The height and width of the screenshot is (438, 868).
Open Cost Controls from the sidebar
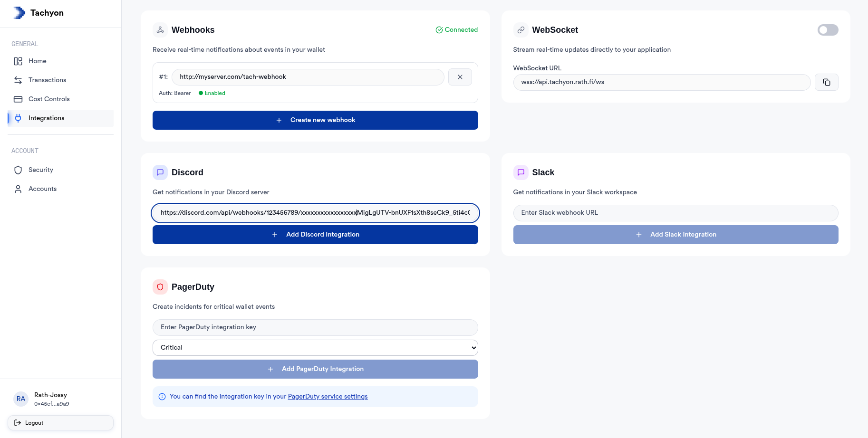point(49,99)
